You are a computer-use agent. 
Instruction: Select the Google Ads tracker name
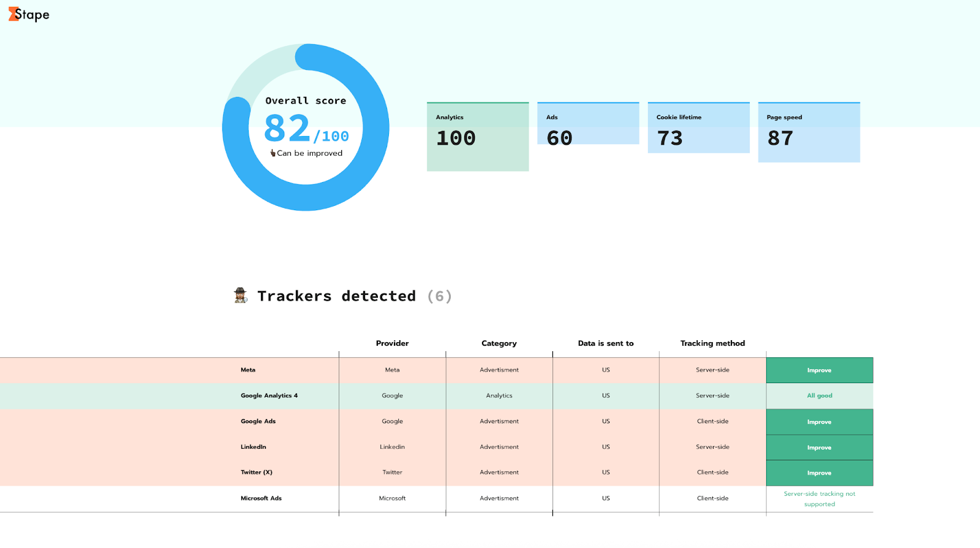click(x=258, y=421)
